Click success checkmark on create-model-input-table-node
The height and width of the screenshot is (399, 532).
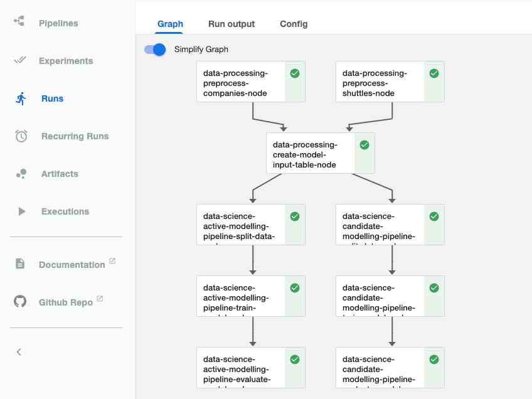coord(364,145)
